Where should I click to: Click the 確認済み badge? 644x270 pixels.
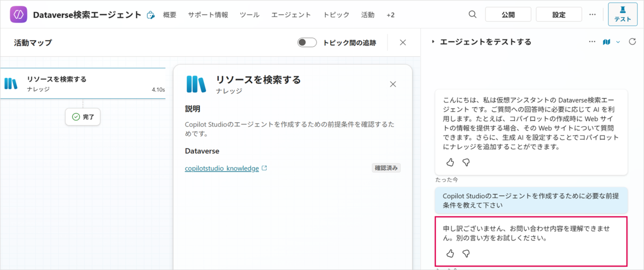(386, 168)
